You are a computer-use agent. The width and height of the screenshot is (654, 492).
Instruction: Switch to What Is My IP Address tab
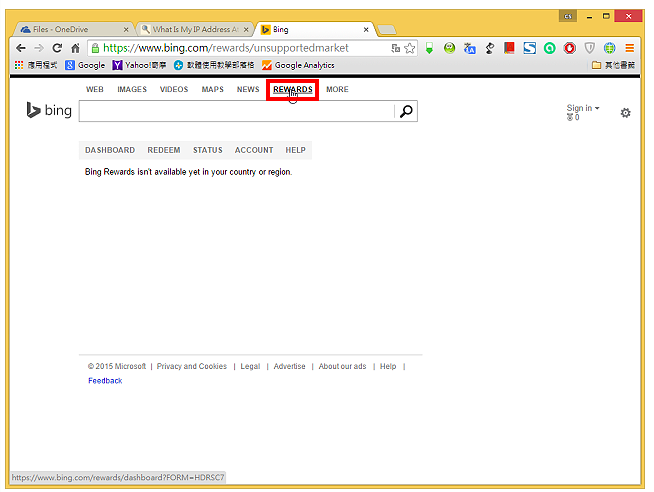point(195,29)
